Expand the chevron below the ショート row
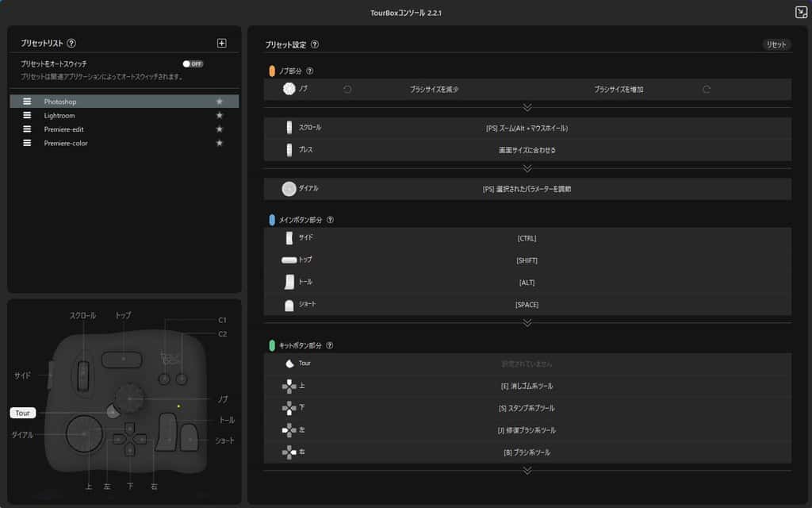Screen dimensions: 812x508 527,322
